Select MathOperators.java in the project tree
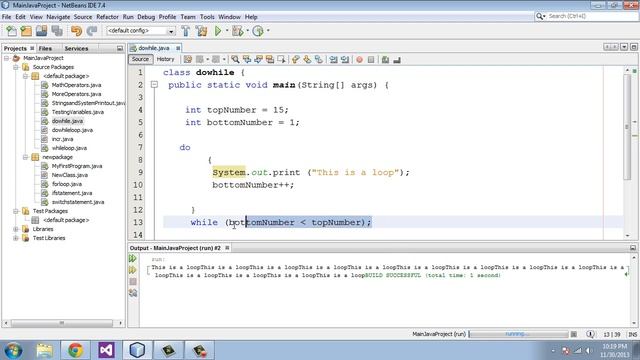The image size is (640, 360). [76, 85]
